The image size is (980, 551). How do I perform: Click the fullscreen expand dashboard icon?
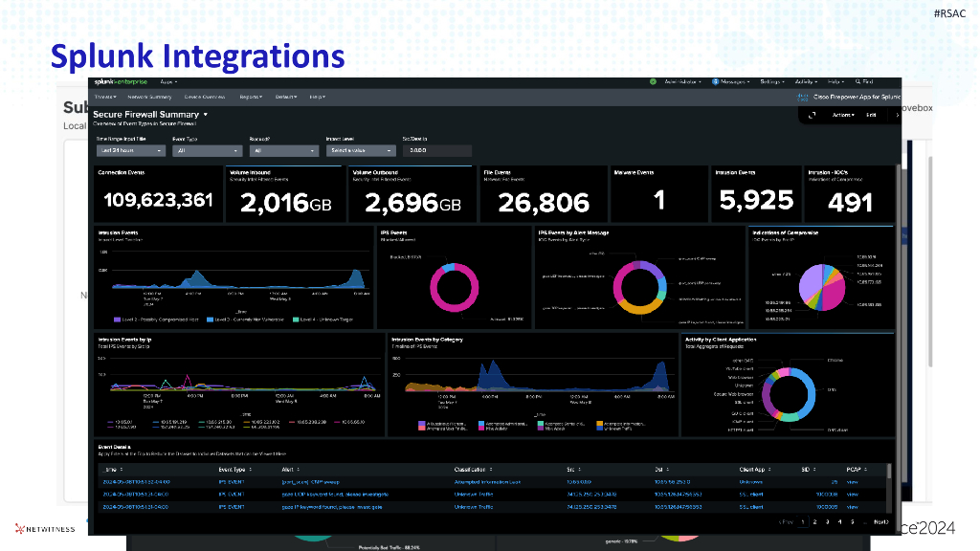812,115
